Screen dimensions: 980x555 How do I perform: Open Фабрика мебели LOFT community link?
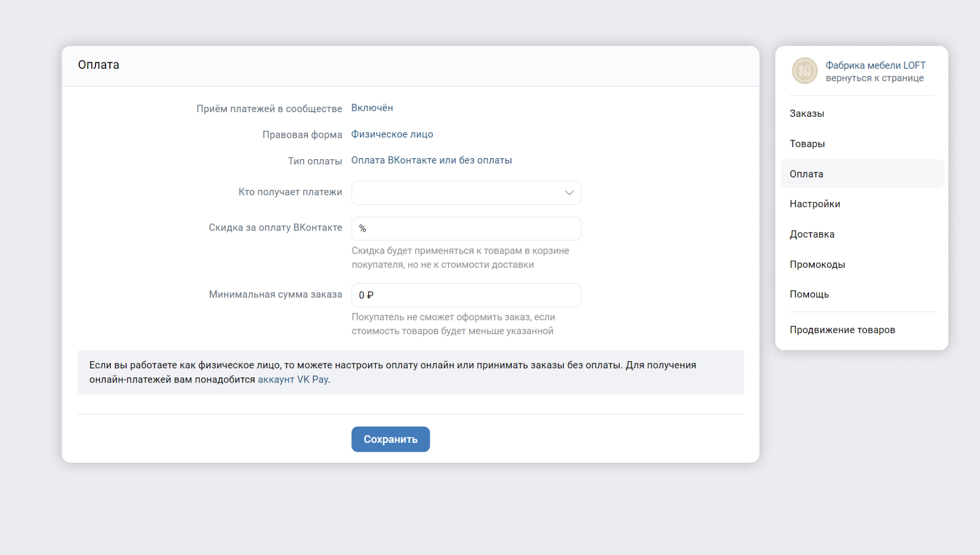(x=875, y=65)
